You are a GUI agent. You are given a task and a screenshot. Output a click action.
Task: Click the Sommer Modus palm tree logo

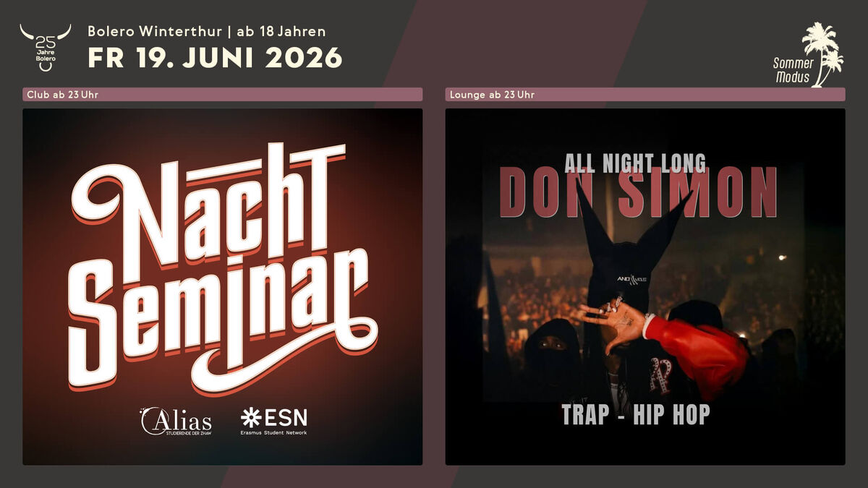click(809, 54)
